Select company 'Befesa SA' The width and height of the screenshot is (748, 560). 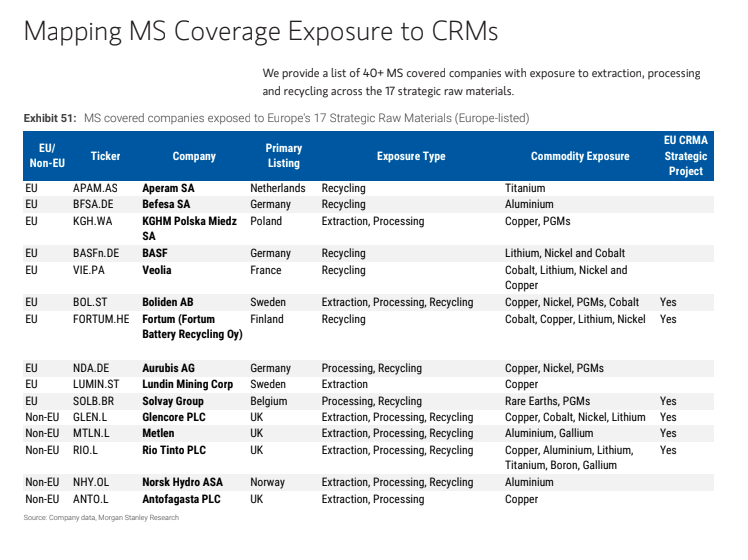[x=166, y=204]
